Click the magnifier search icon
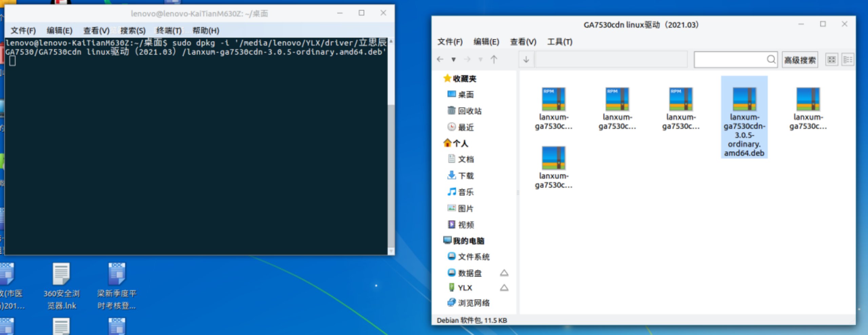The width and height of the screenshot is (868, 335). [771, 59]
